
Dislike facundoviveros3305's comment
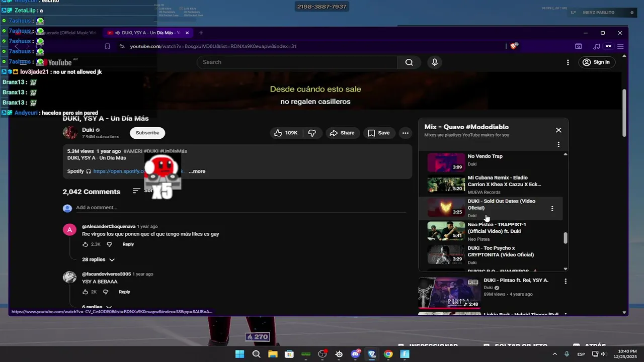tap(106, 292)
